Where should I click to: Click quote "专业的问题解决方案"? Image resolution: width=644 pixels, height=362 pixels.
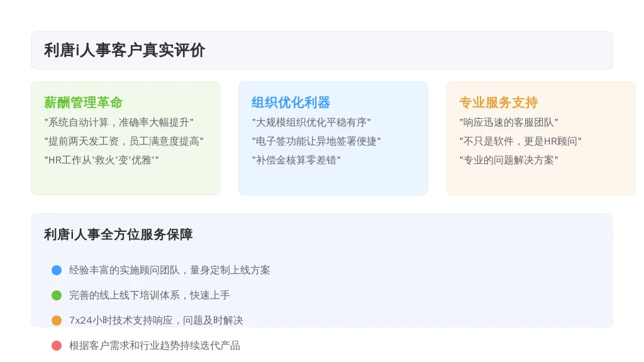(509, 160)
